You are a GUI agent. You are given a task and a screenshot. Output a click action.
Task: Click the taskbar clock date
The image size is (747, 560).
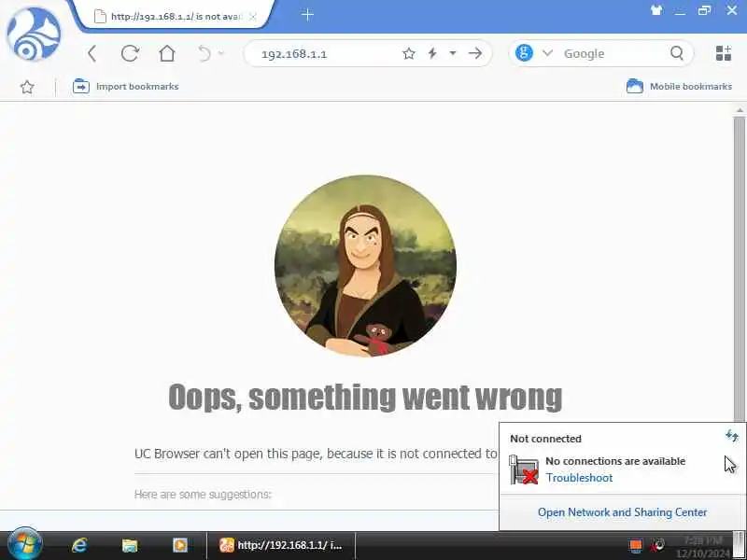click(x=703, y=553)
